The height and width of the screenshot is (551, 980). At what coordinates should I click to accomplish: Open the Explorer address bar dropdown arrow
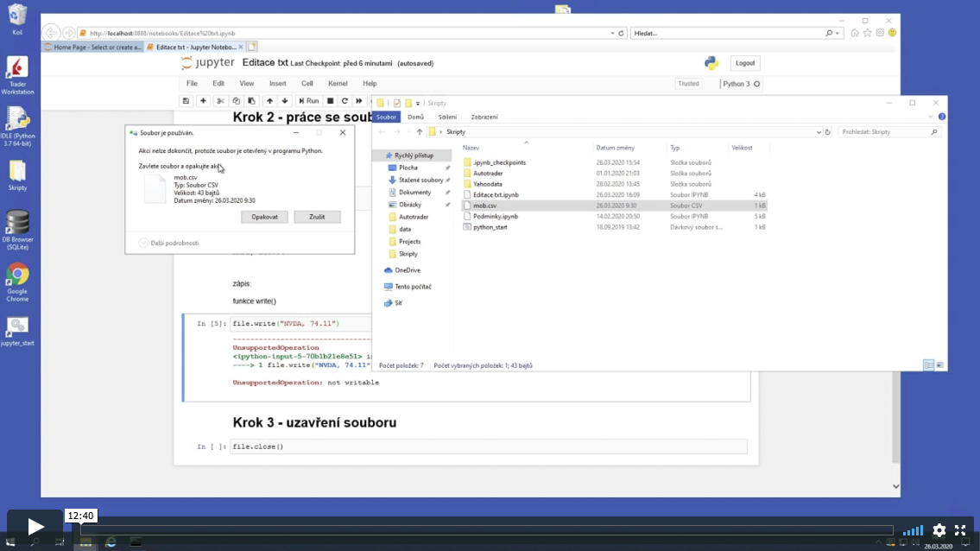tap(819, 132)
